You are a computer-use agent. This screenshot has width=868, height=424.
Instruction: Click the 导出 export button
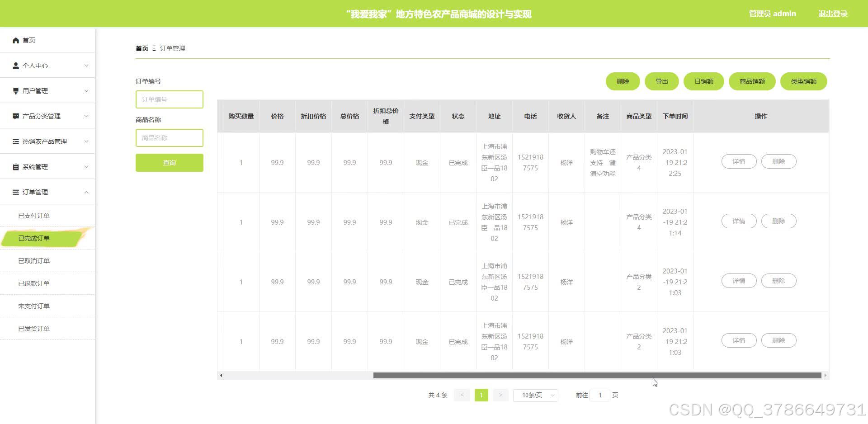click(x=662, y=81)
